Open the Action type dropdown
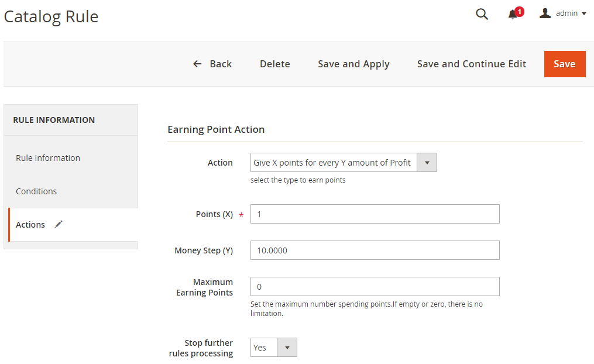 (343, 163)
